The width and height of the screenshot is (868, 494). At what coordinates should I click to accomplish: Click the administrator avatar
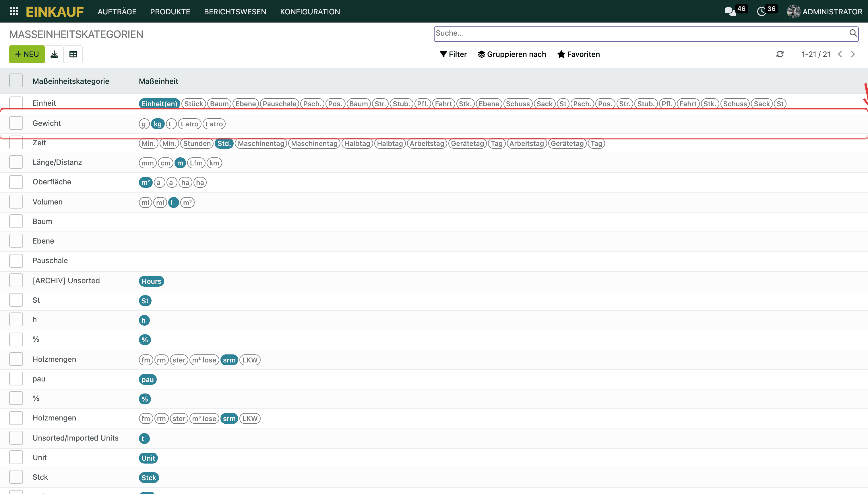793,11
